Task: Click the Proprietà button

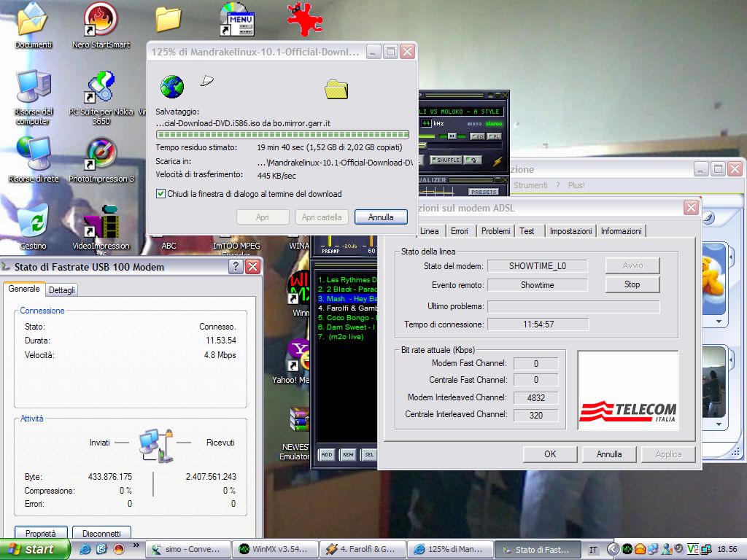Action: click(x=41, y=533)
